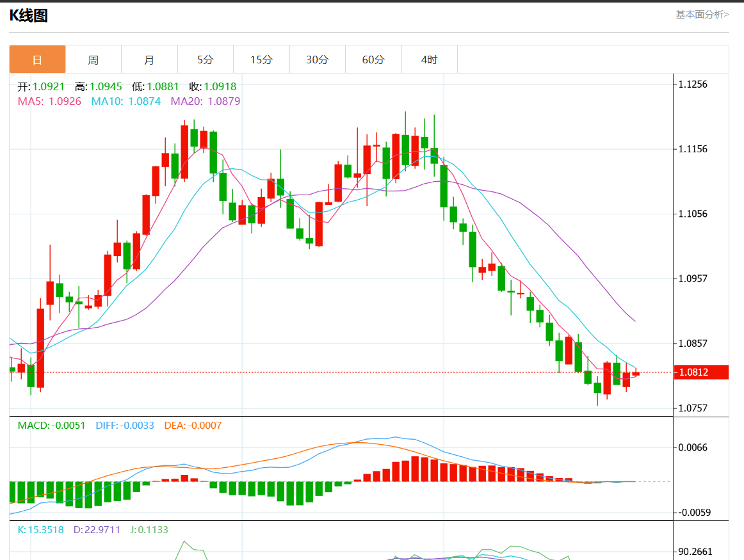The height and width of the screenshot is (560, 744).
Task: Click the K线图 heading
Action: [x=29, y=16]
